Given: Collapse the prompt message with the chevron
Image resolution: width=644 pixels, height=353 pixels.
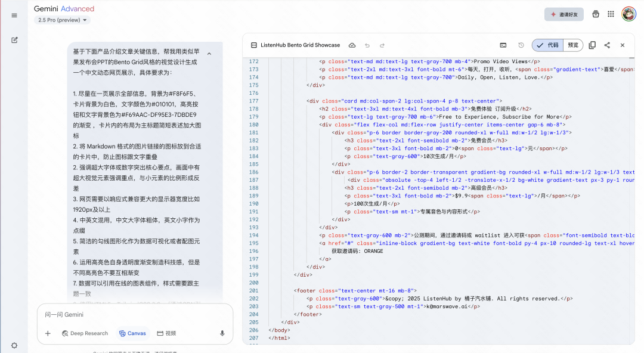Looking at the screenshot, I should click(x=209, y=54).
